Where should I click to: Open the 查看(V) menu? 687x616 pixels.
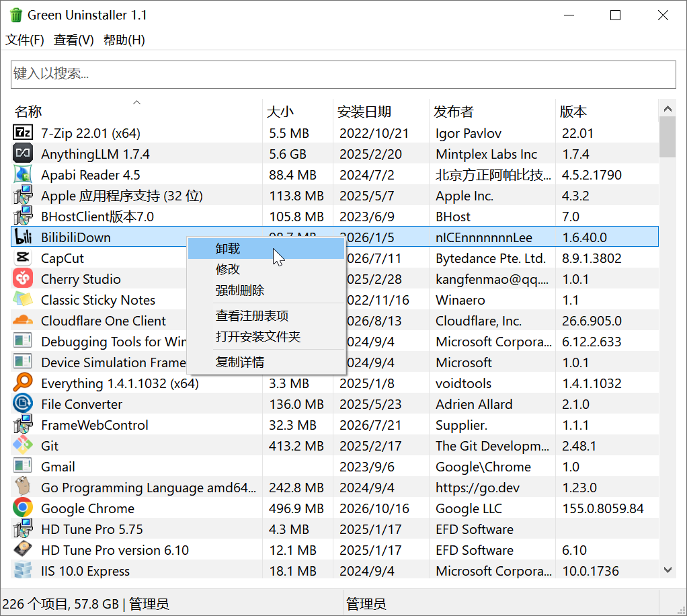[74, 40]
